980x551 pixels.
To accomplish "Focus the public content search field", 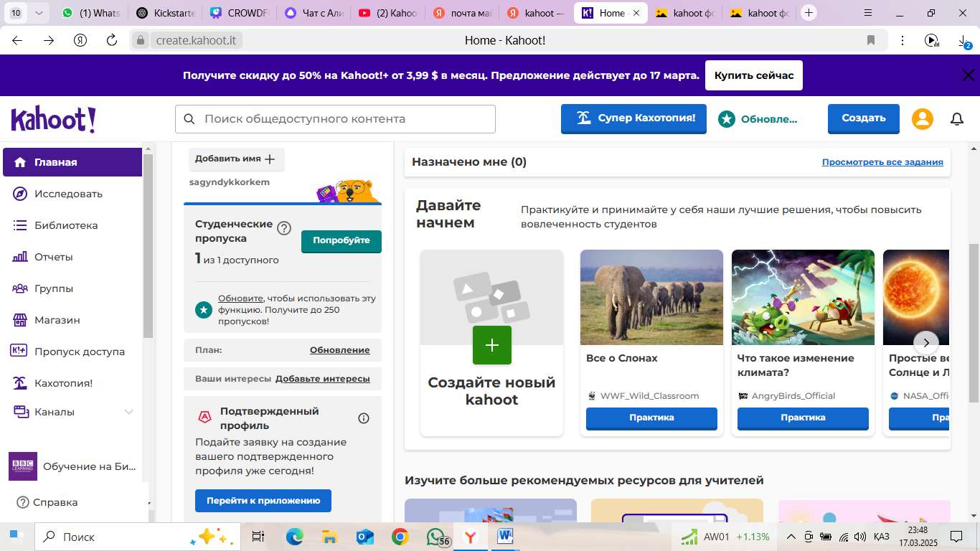I will pos(335,119).
